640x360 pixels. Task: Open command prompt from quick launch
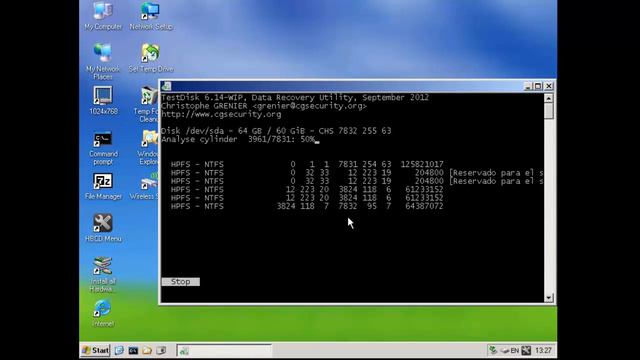133,350
